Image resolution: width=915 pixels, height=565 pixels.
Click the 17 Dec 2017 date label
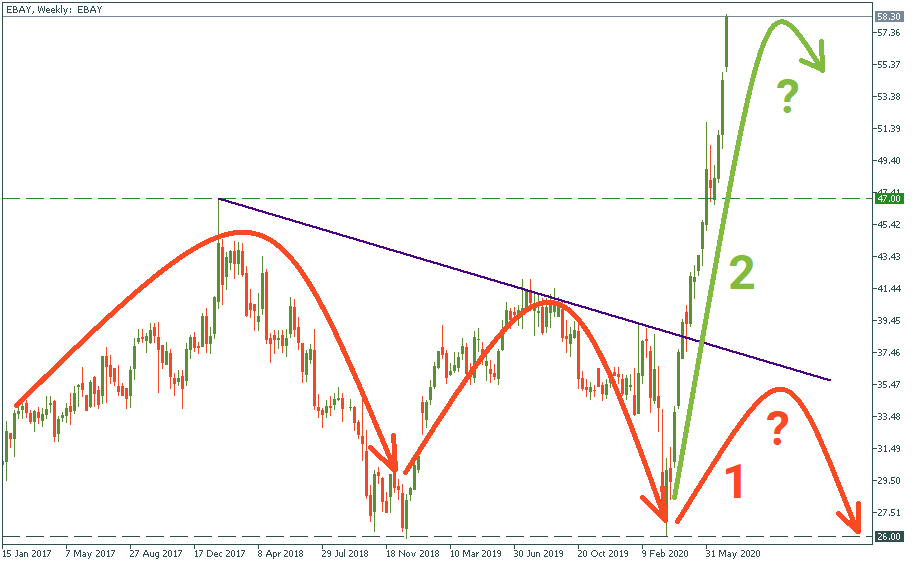coord(219,551)
